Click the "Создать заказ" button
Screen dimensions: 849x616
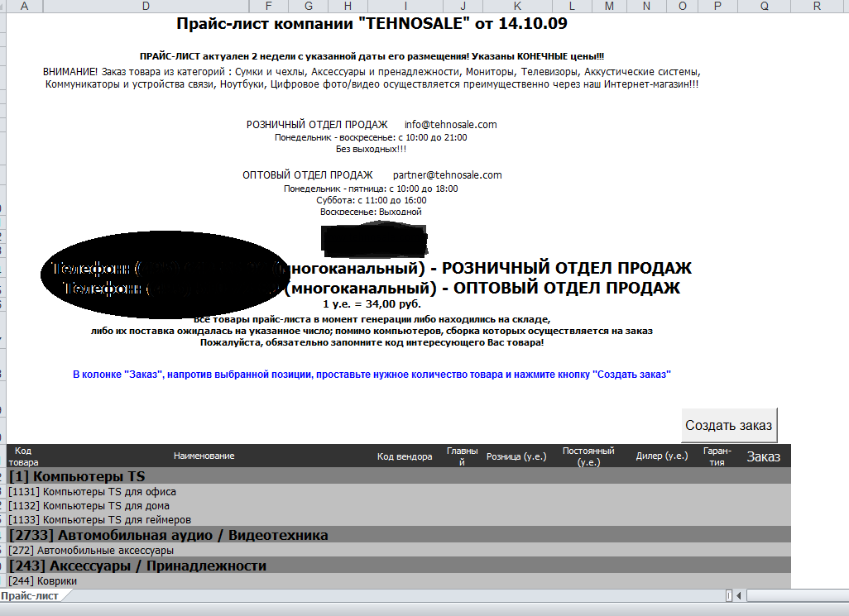coord(728,426)
